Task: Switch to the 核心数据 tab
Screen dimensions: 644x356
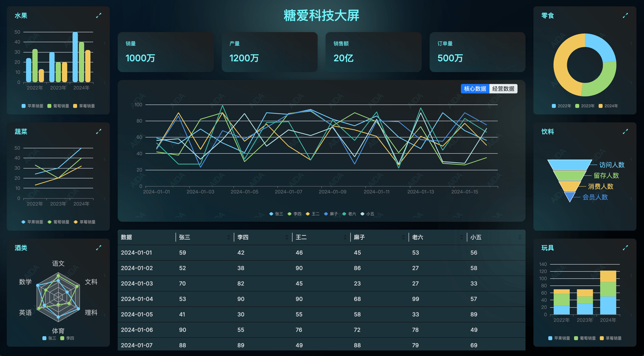Action: tap(475, 89)
